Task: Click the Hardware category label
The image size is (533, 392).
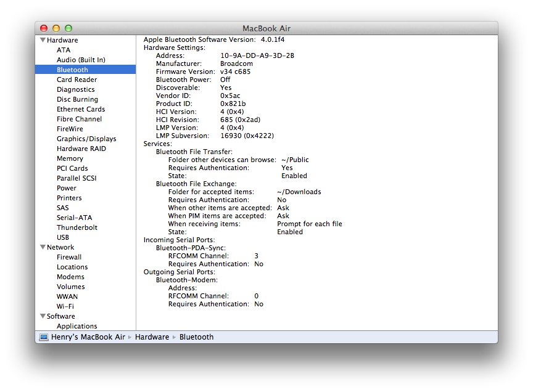Action: (62, 40)
